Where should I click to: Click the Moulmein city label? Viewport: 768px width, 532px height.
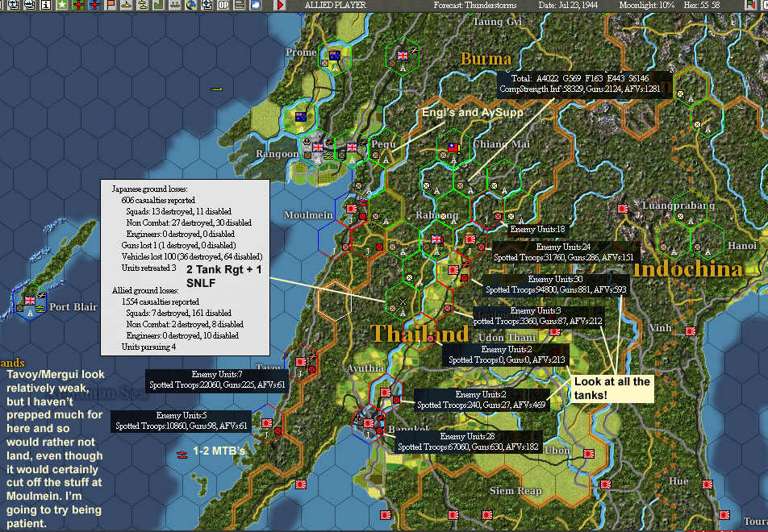coord(308,215)
